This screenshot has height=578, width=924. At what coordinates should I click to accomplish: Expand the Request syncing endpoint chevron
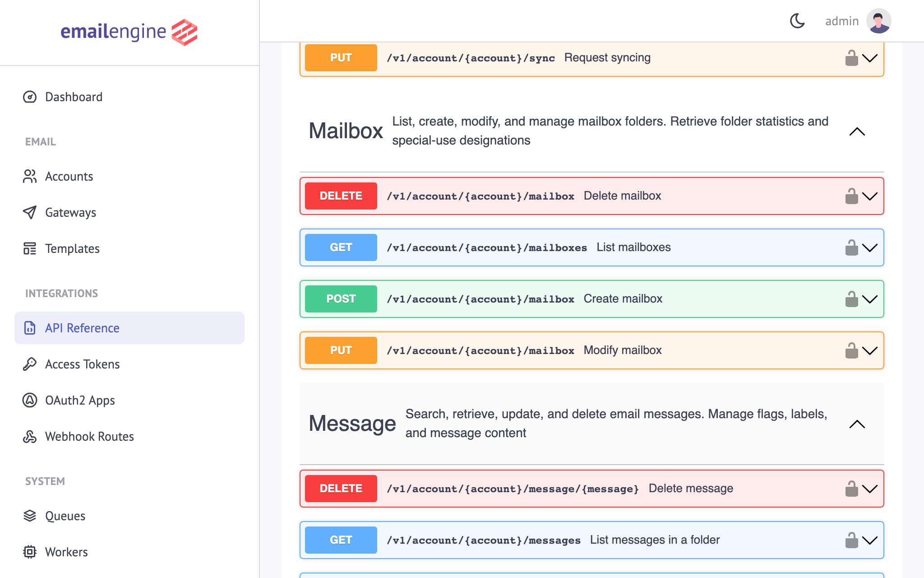870,58
